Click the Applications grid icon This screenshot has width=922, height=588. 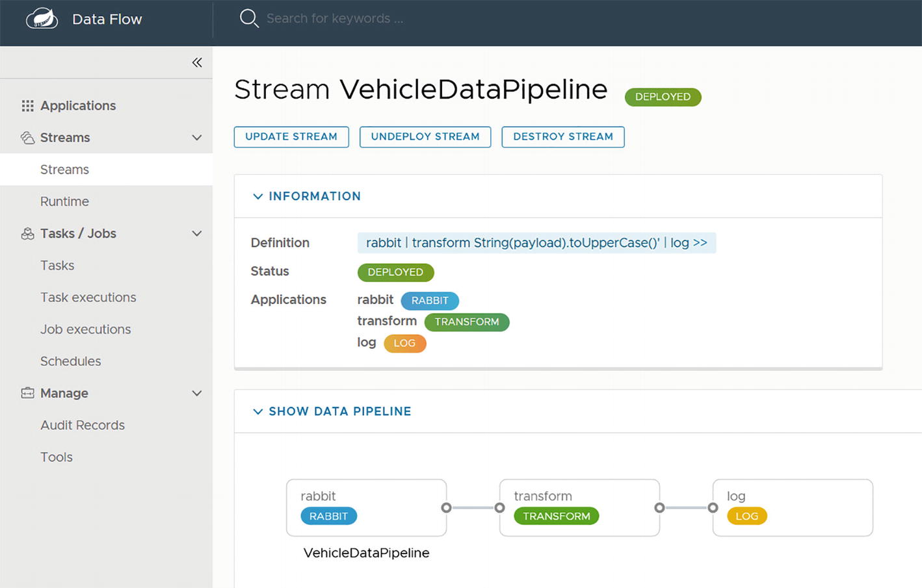27,106
